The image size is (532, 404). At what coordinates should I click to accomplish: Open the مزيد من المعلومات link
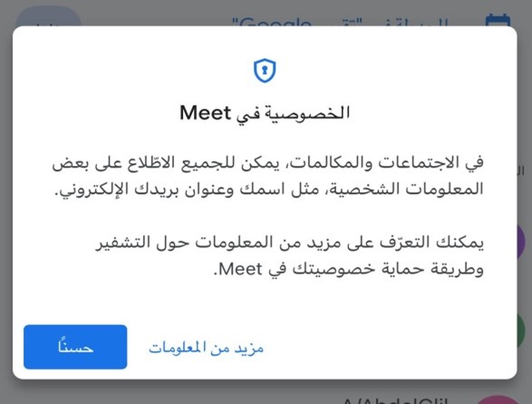click(x=206, y=348)
